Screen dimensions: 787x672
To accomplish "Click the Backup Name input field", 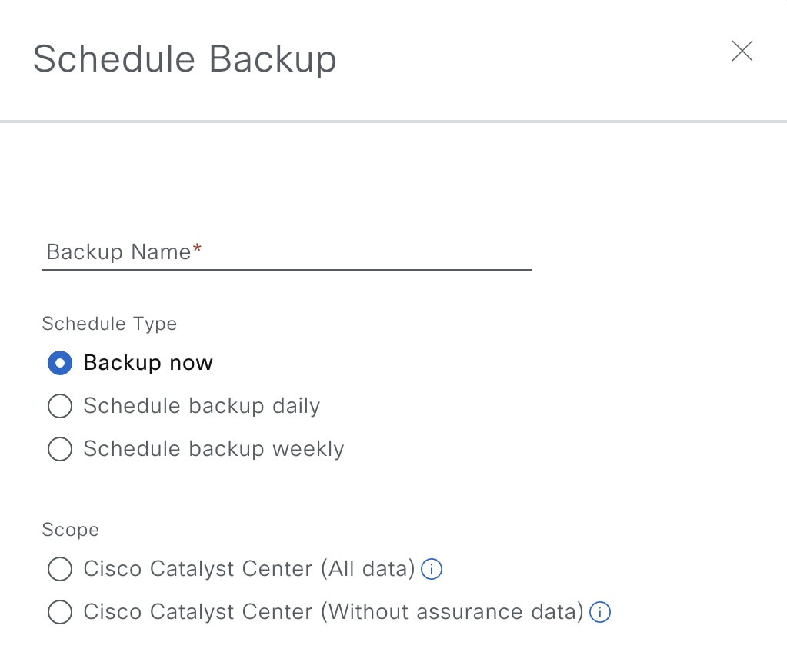I will tap(287, 253).
